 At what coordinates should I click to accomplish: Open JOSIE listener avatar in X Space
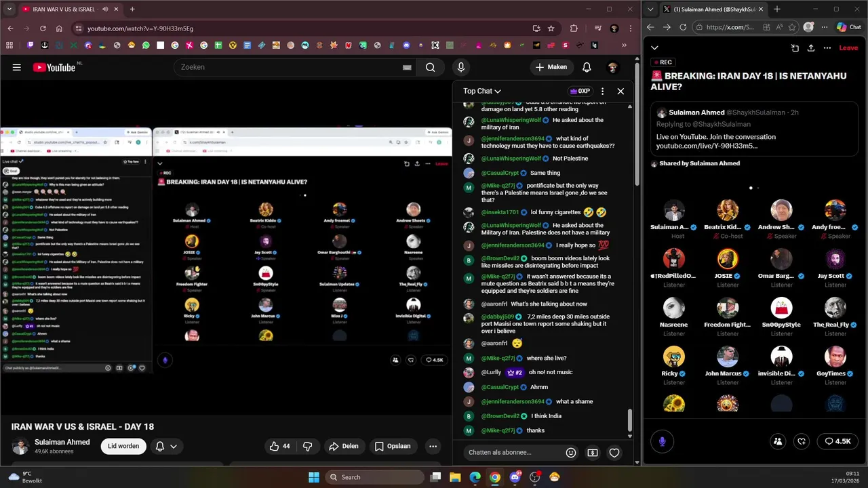coord(728,259)
